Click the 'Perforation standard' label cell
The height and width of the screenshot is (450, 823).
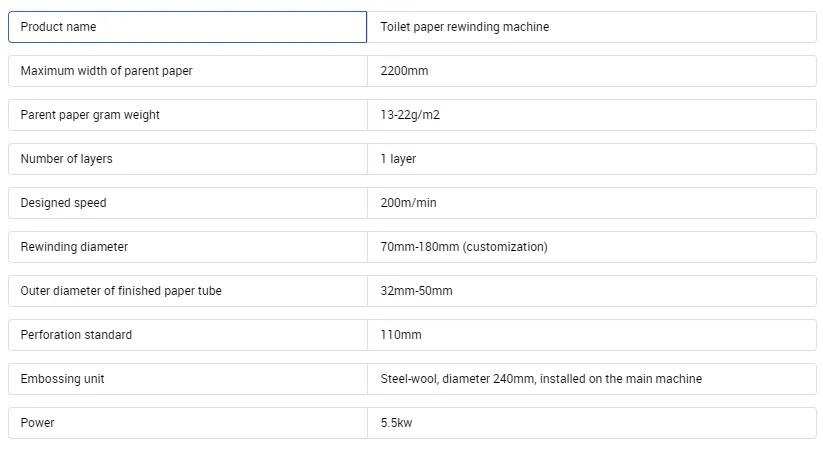(x=187, y=335)
